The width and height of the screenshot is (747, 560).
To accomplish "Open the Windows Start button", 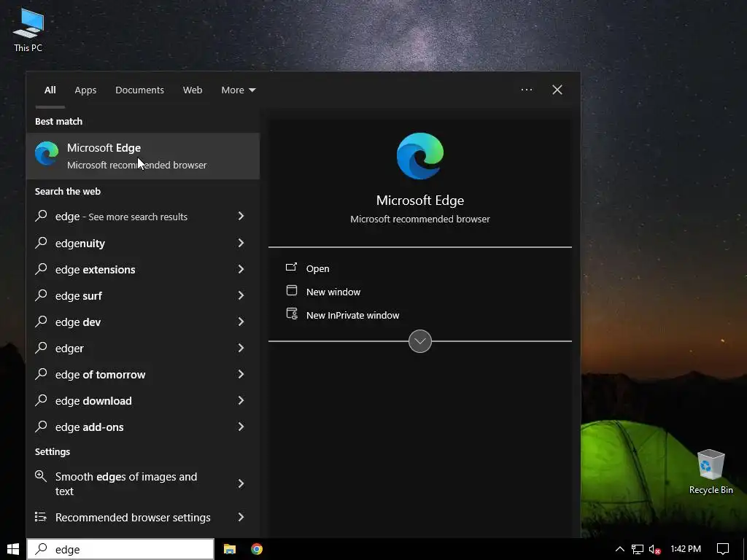I will [x=13, y=549].
